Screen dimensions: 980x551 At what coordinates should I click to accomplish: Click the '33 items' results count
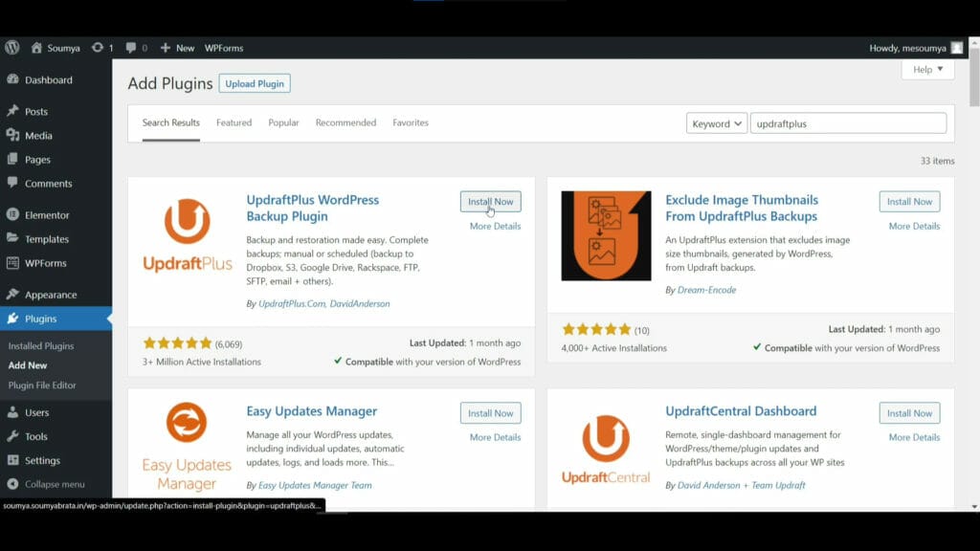tap(937, 161)
